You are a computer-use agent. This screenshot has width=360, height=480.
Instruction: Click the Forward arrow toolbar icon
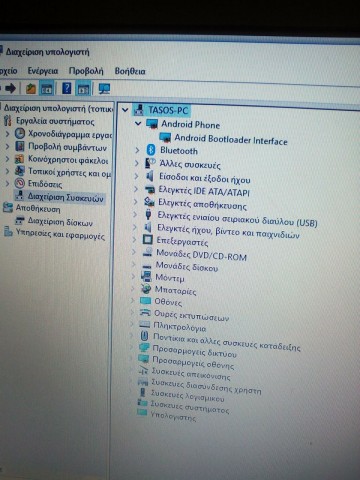point(11,88)
